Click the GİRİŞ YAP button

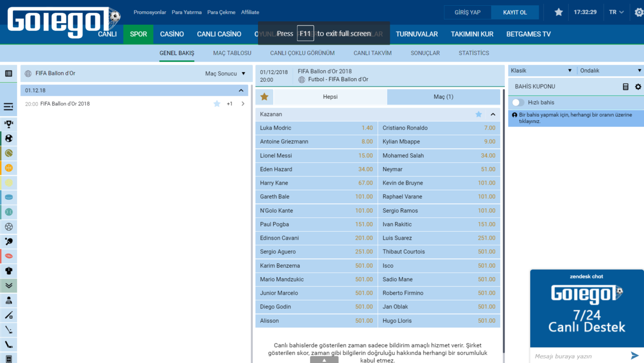tap(468, 12)
